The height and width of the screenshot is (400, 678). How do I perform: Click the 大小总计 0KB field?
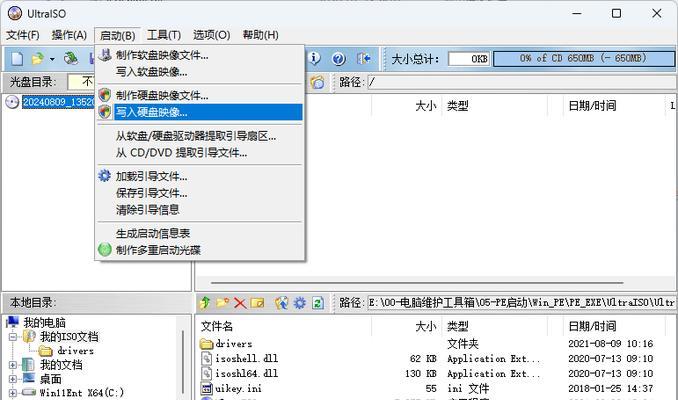[x=469, y=58]
